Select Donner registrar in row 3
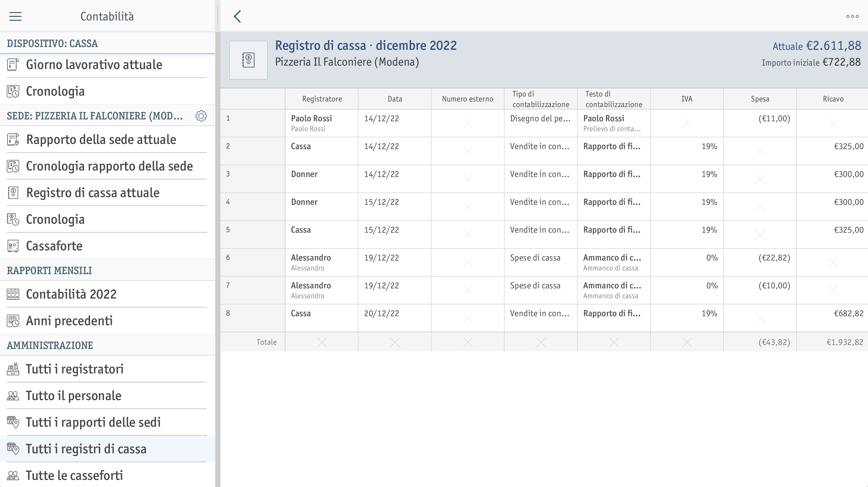The image size is (868, 487). (304, 174)
